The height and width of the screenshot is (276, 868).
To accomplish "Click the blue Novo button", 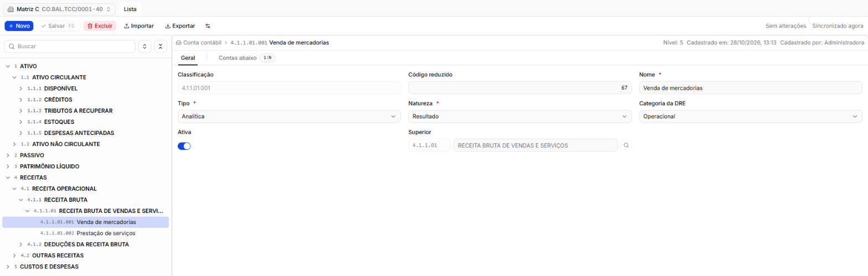I will click(19, 26).
